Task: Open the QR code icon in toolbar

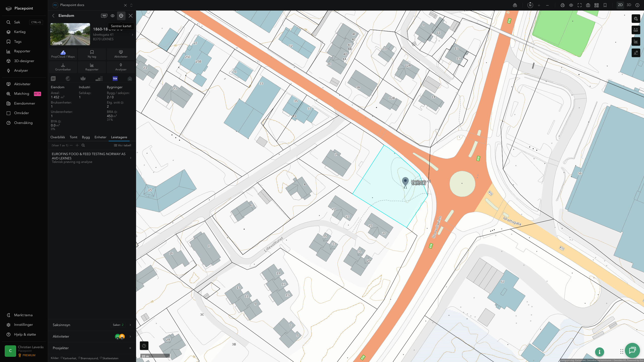Action: pos(596,5)
